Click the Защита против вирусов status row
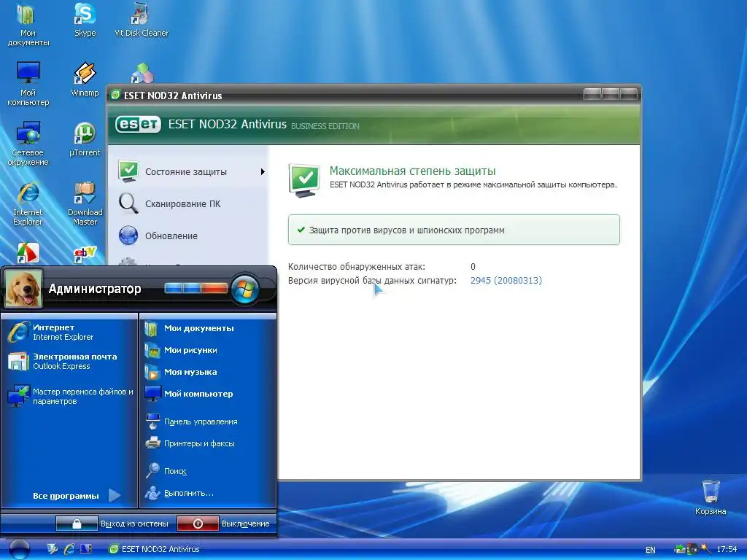Viewport: 747px width, 560px height. 454,230
